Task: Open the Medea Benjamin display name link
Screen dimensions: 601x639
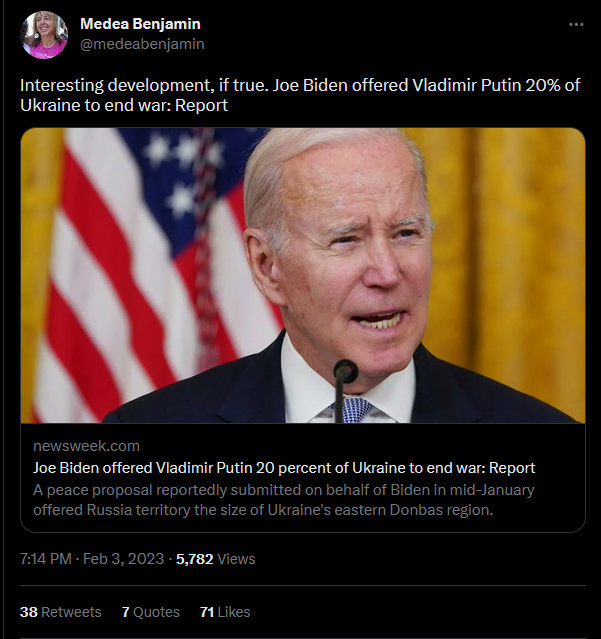Action: (x=142, y=24)
